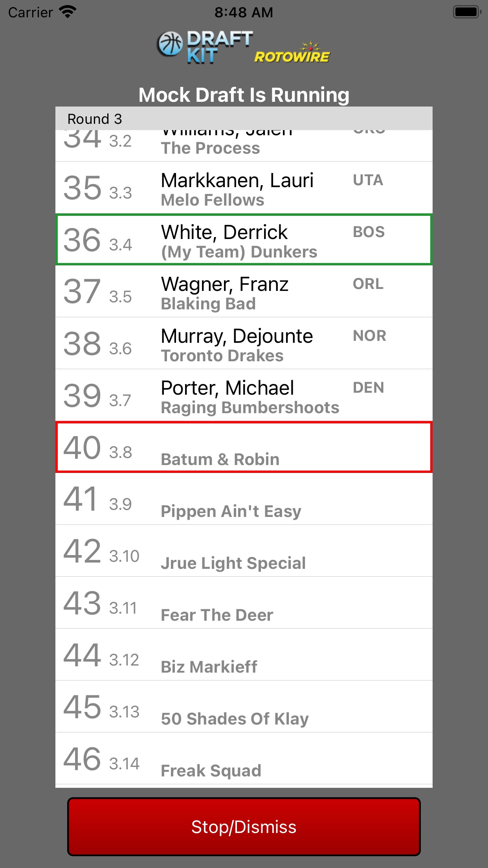Tap the Mock Draft Is Running title
This screenshot has width=488, height=868.
tap(244, 95)
